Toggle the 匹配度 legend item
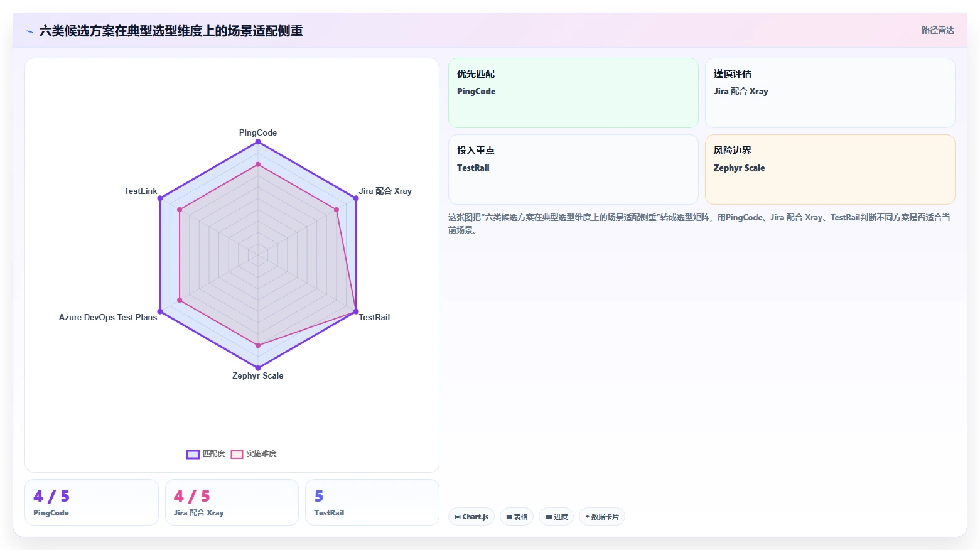Viewport: 980px width, 550px height. click(206, 454)
